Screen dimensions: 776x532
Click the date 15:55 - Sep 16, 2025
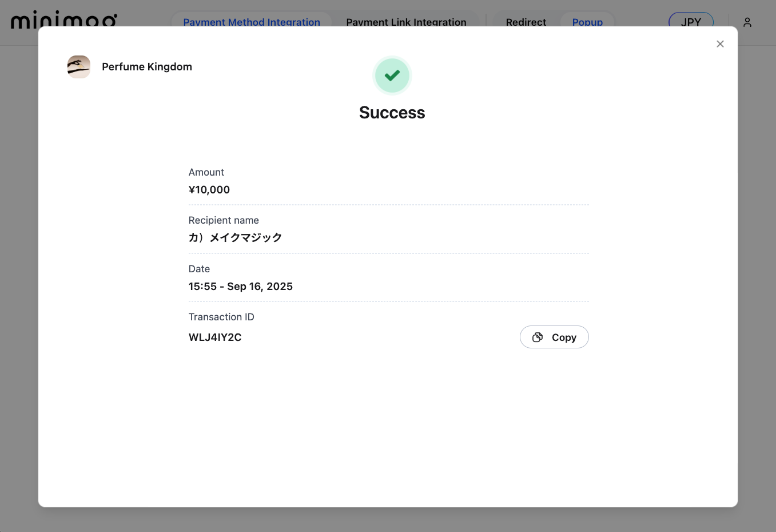click(x=241, y=287)
